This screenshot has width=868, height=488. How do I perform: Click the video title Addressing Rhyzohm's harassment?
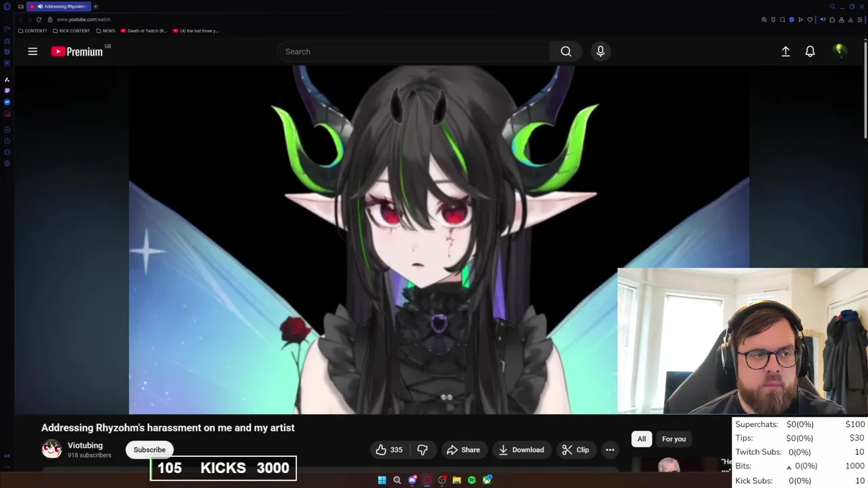(x=167, y=428)
